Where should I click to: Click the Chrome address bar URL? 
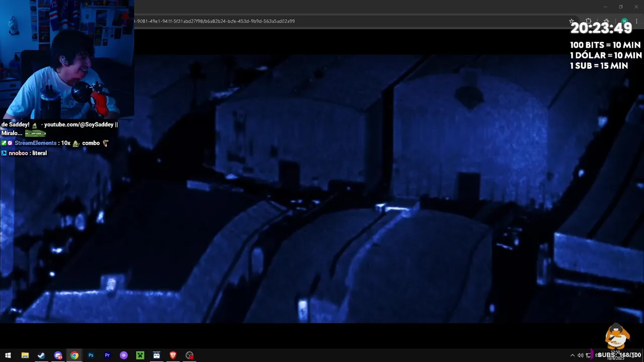click(x=214, y=21)
